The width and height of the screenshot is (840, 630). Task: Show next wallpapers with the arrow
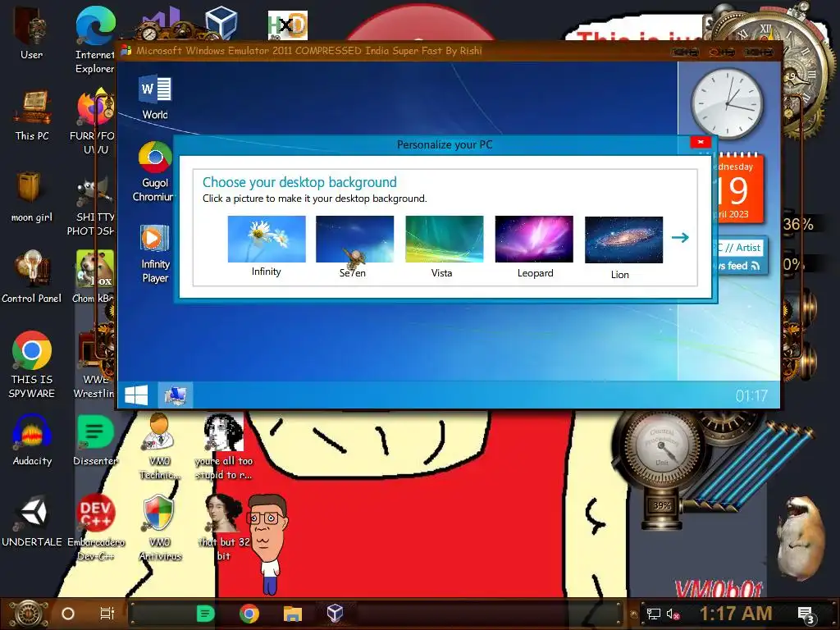(x=680, y=237)
